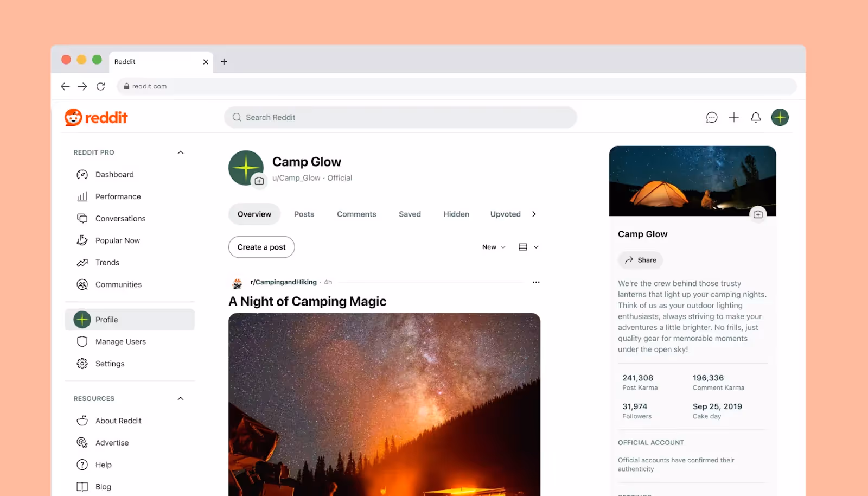This screenshot has height=496, width=868.
Task: Select the Dashboard speedometer icon
Action: pos(82,174)
